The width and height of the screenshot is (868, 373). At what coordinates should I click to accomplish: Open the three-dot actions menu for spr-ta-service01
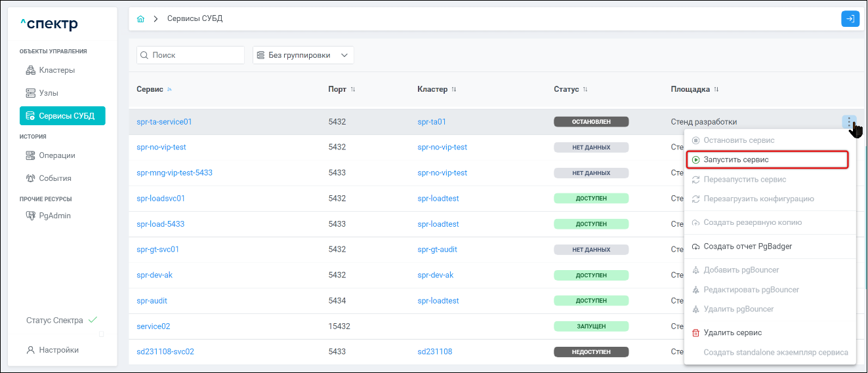pyautogui.click(x=849, y=122)
